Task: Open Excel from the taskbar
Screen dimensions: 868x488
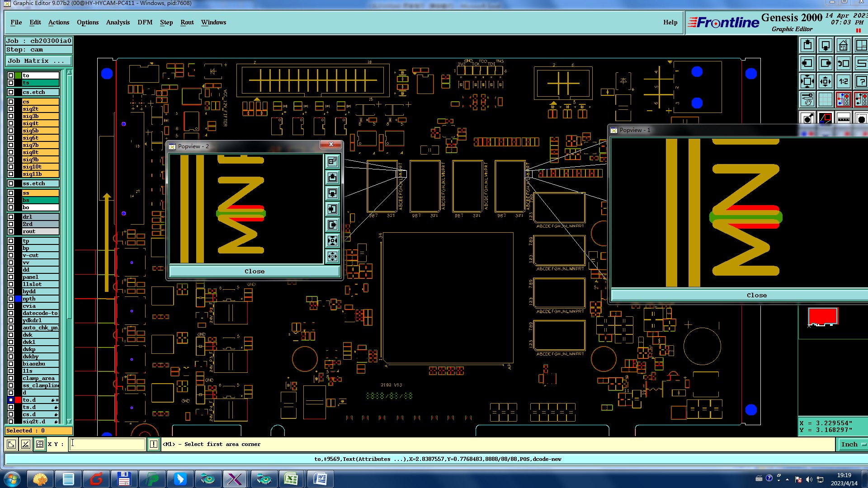Action: point(291,479)
